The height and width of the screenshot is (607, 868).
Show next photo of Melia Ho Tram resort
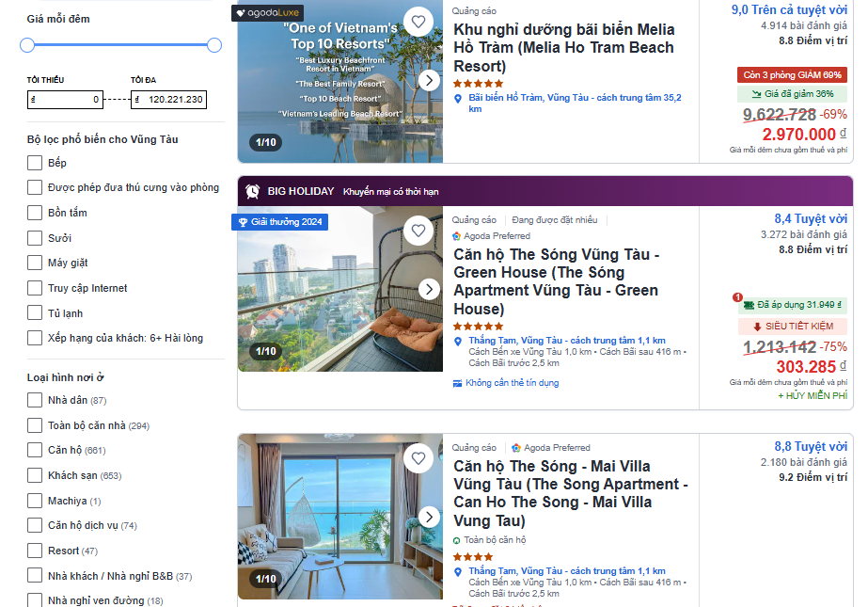(429, 80)
